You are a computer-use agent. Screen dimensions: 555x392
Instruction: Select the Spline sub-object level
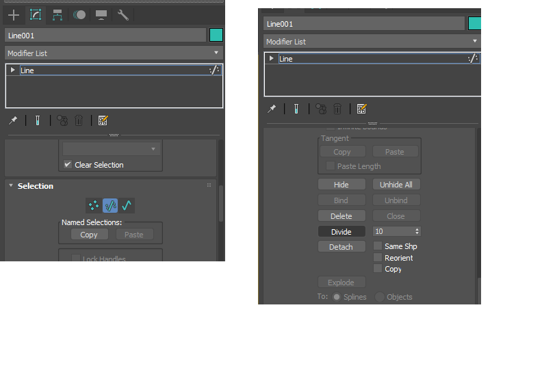(127, 205)
